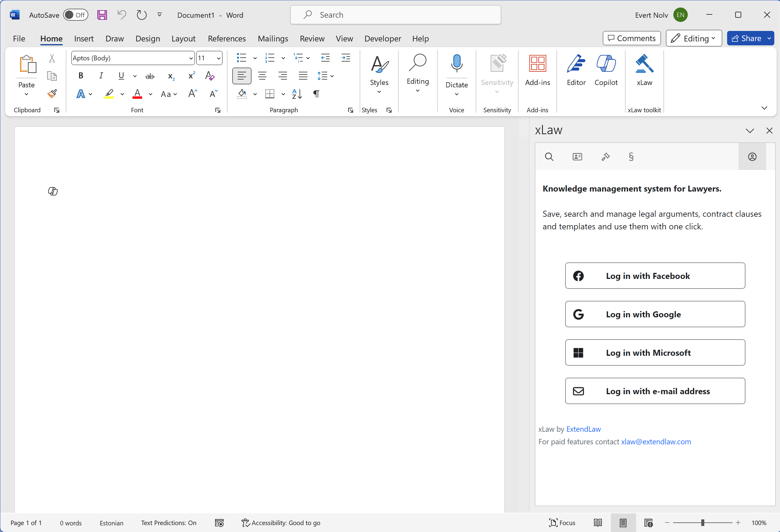Click the Search box at the top
This screenshot has width=780, height=532.
pyautogui.click(x=395, y=15)
